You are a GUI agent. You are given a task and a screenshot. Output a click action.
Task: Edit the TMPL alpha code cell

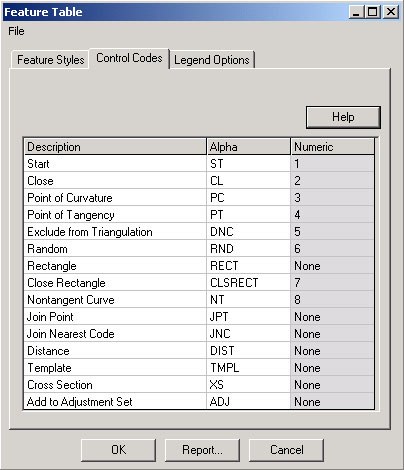tap(248, 368)
